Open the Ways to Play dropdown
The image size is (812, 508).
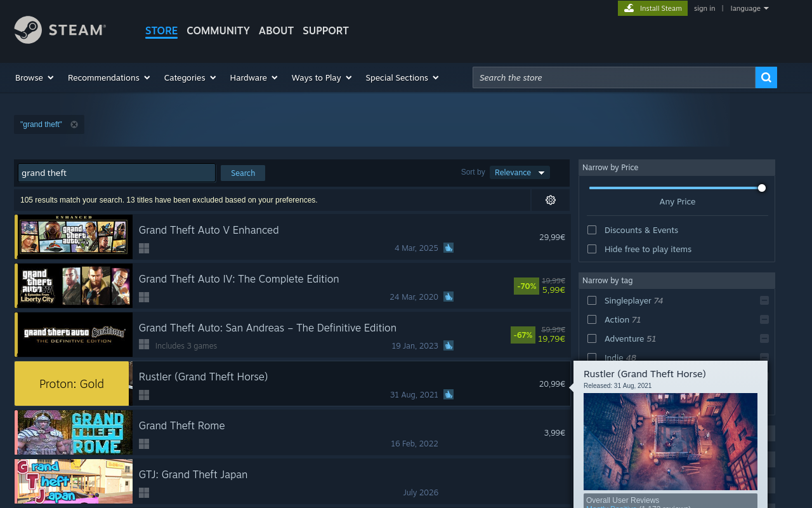[322, 77]
